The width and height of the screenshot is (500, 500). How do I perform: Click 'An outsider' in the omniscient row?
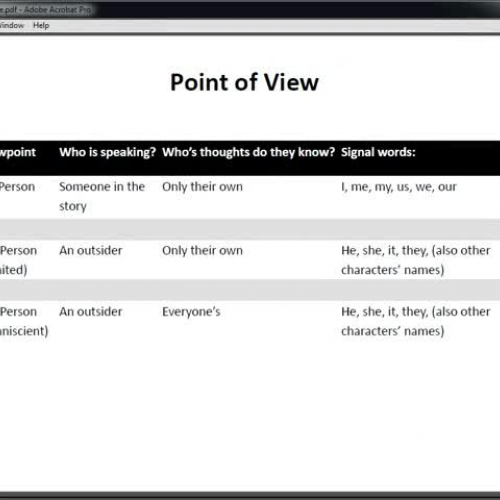pos(91,312)
